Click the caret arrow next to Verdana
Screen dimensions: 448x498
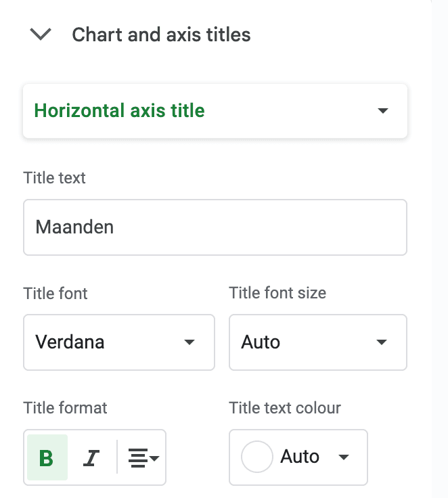[x=189, y=342]
